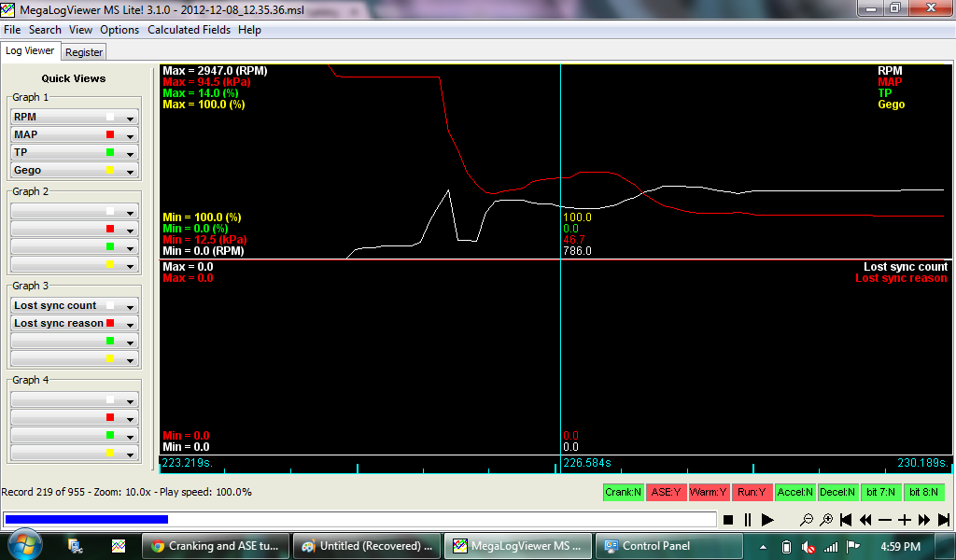Open the View menu
This screenshot has height=560, width=956.
pyautogui.click(x=80, y=30)
